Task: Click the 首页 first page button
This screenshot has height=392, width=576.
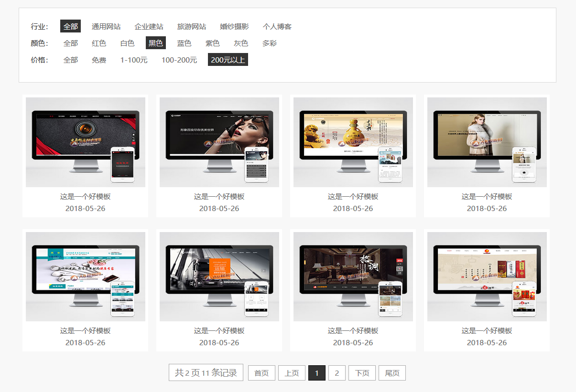Action: click(261, 373)
